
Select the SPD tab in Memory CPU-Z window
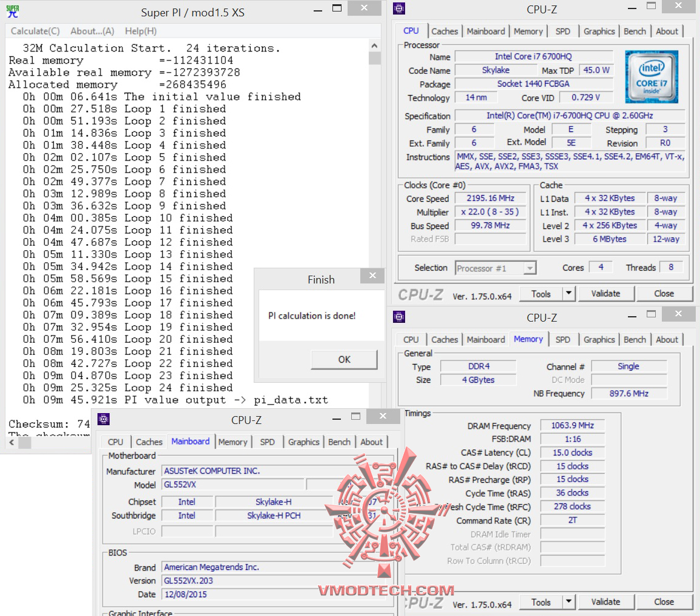[563, 339]
